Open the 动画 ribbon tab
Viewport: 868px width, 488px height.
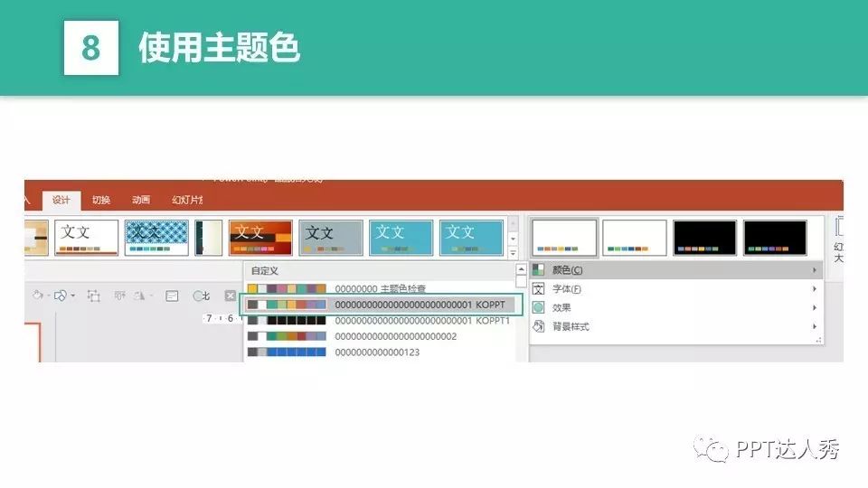pos(140,201)
